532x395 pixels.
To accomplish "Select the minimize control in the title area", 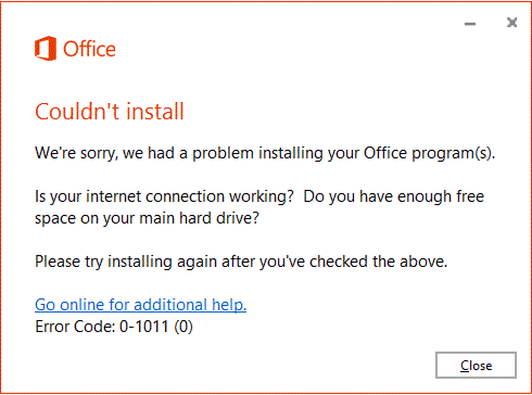I will click(470, 23).
